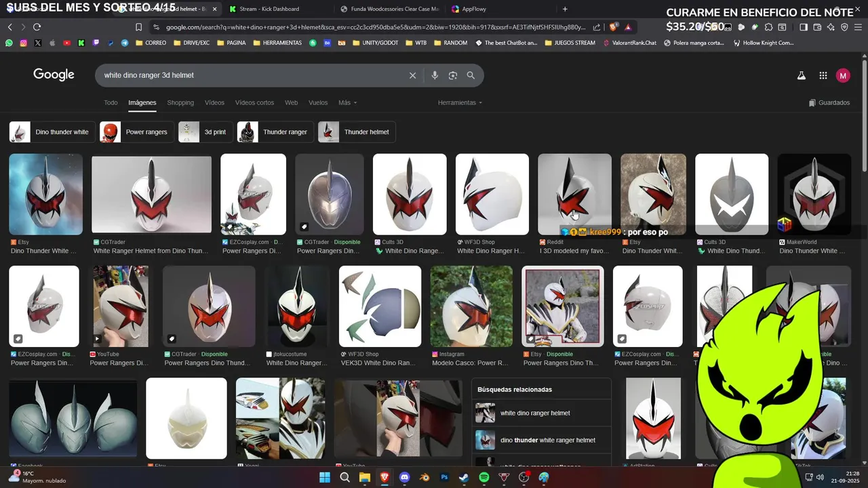The width and height of the screenshot is (868, 488).
Task: Switch to the Vídeos cortos tab
Action: point(254,103)
